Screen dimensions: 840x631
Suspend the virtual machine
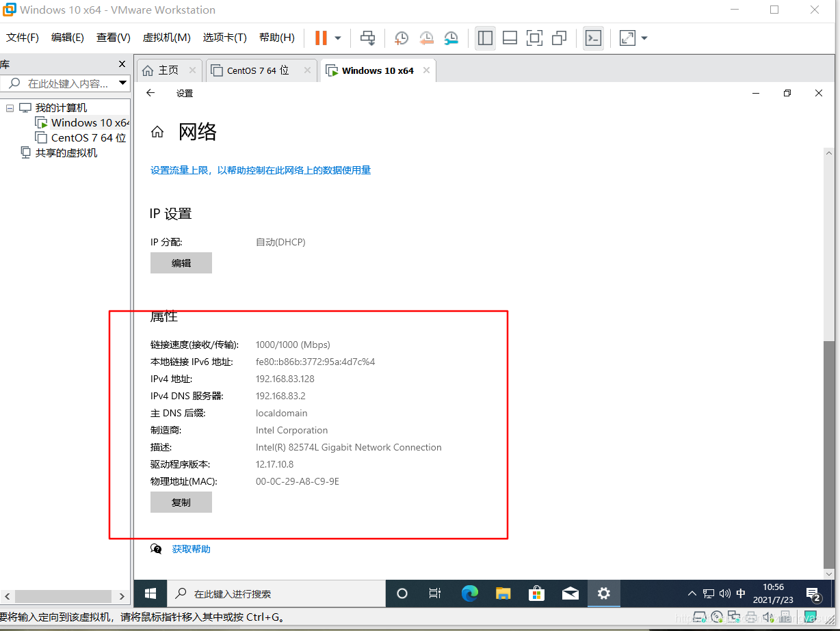coord(322,38)
